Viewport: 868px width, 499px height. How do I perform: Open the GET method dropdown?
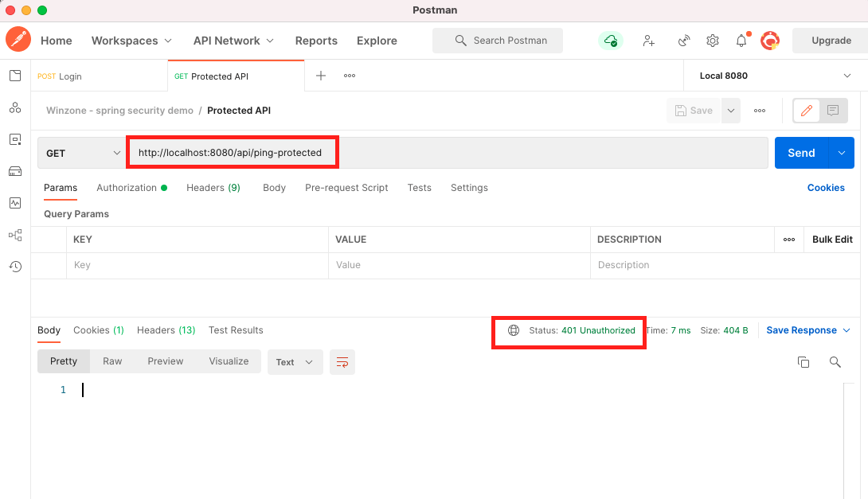83,154
